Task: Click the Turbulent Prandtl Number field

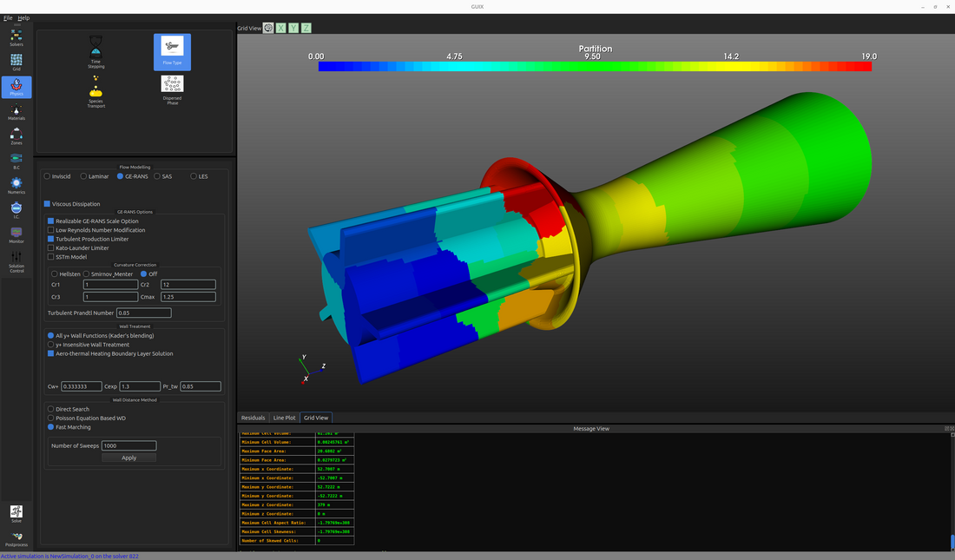Action: tap(143, 313)
